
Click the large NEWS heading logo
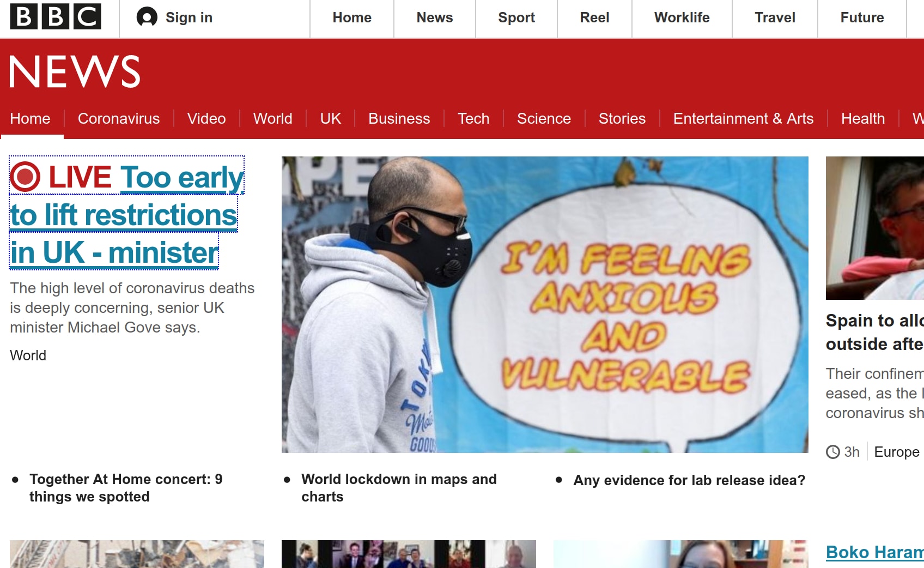(x=75, y=71)
